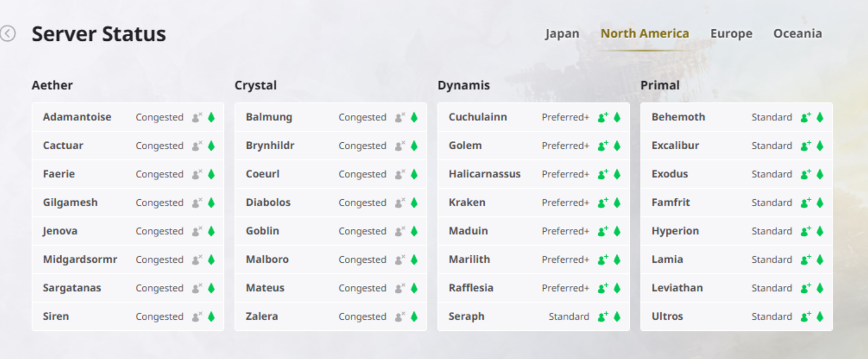
Task: Select the Rafflesia world name
Action: [x=471, y=288]
